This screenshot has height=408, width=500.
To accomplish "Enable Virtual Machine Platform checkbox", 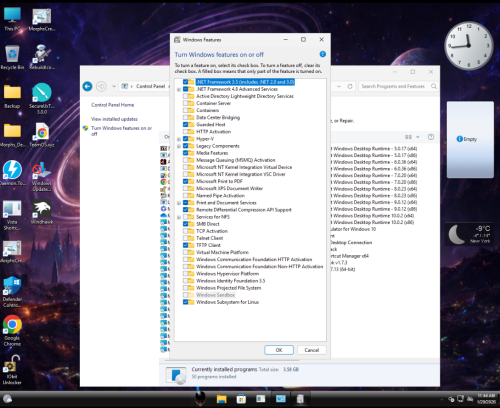I will [x=185, y=252].
